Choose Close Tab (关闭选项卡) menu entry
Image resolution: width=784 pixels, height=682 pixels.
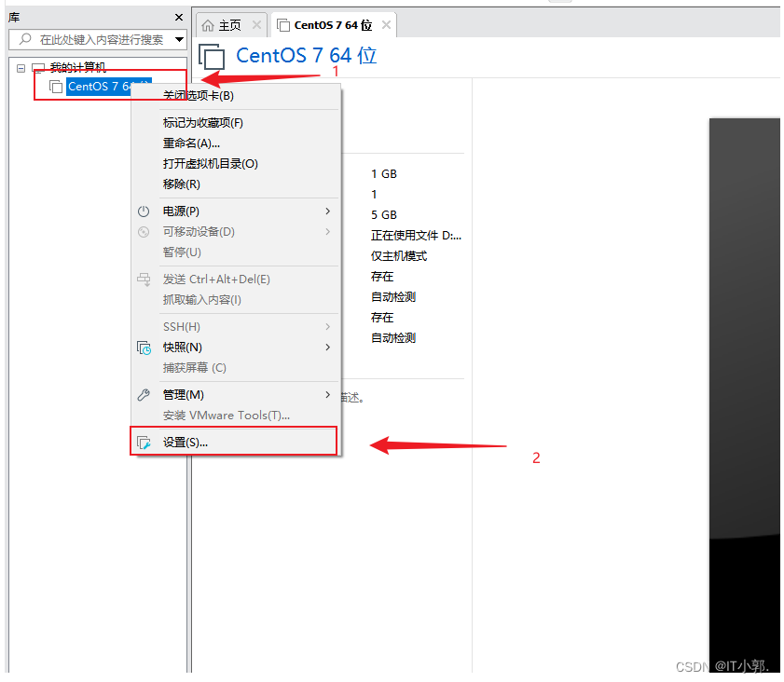[x=236, y=95]
